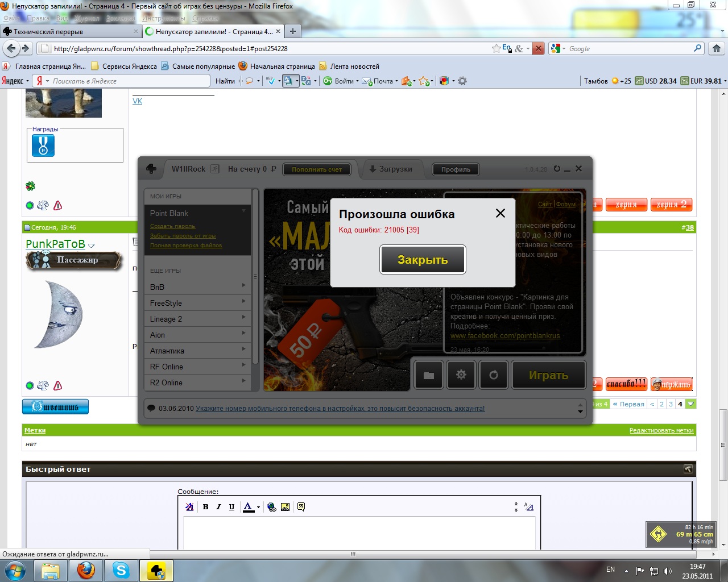Open the facebook.com/pointblankrus link in news
The image size is (728, 582).
tap(505, 336)
